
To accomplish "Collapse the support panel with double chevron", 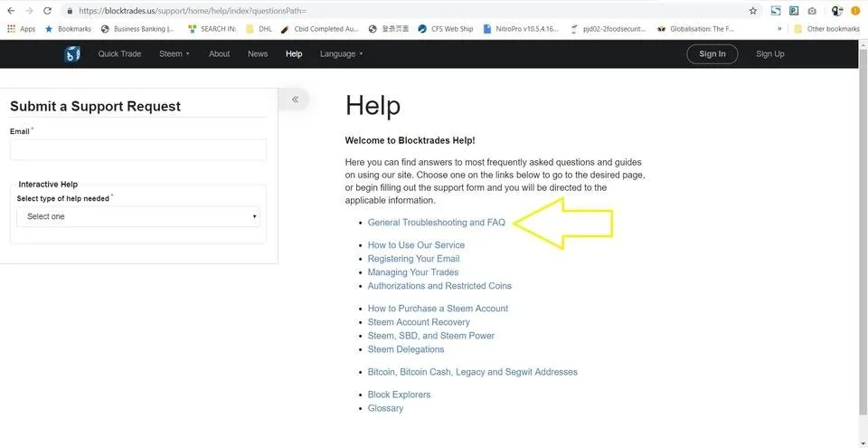I will 295,100.
